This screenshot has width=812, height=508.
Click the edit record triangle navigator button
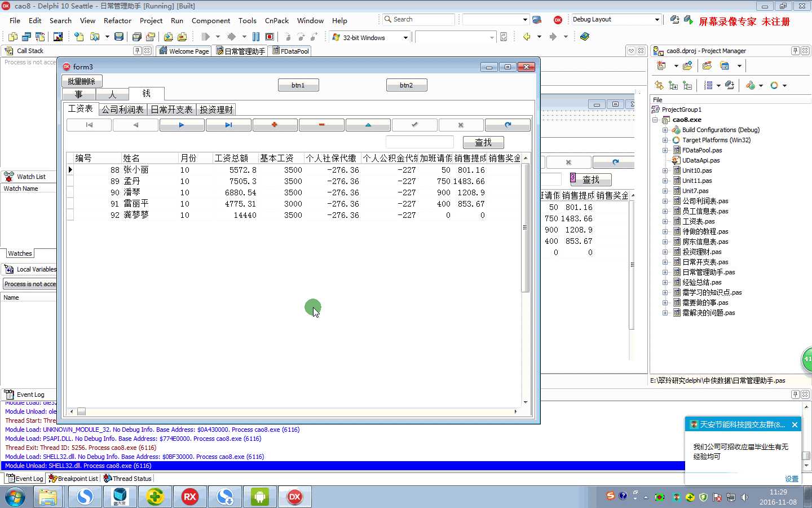pyautogui.click(x=368, y=125)
